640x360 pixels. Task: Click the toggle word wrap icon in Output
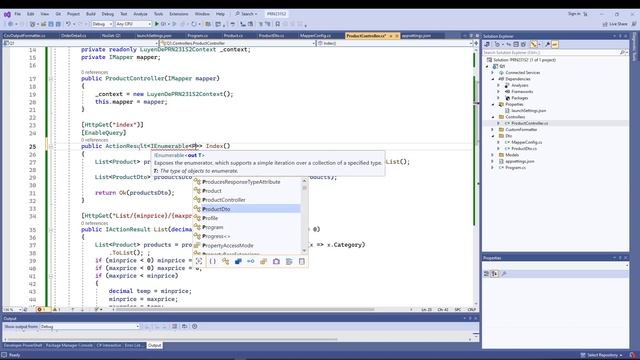point(184,326)
